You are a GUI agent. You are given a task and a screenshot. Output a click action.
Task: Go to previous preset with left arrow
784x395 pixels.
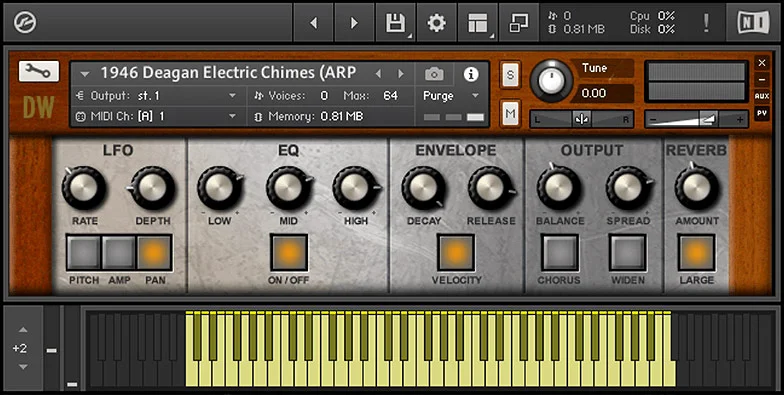pos(314,22)
